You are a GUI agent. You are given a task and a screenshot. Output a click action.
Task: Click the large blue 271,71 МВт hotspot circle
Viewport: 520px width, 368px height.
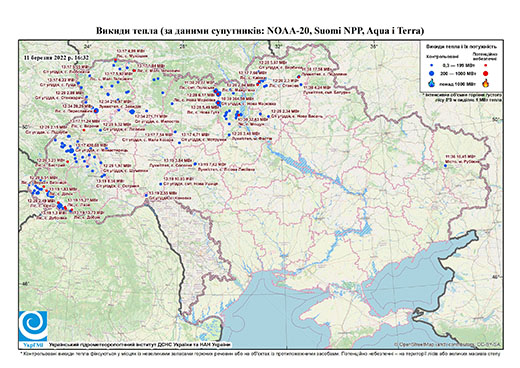(132, 112)
